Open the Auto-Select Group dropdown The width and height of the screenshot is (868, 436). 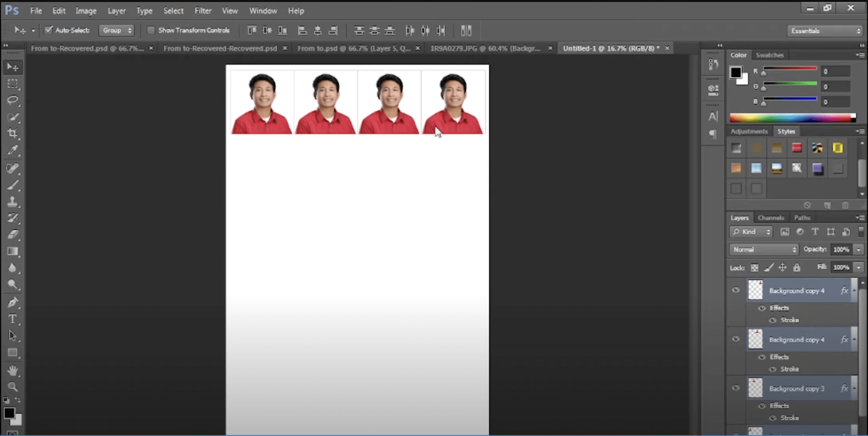click(116, 30)
